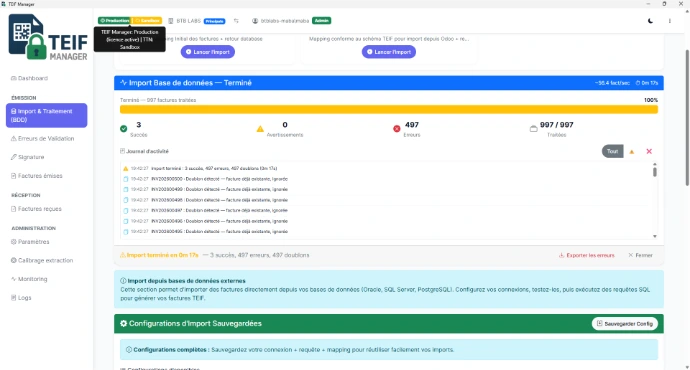690x370 pixels.
Task: Open Factures reçues under Réception
Action: [x=36, y=209]
